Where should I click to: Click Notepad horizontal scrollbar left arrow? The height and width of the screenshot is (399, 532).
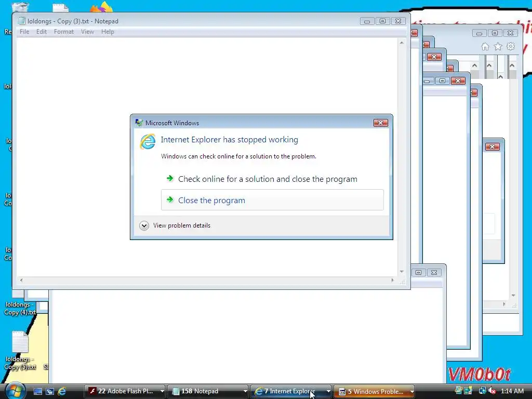pos(21,280)
